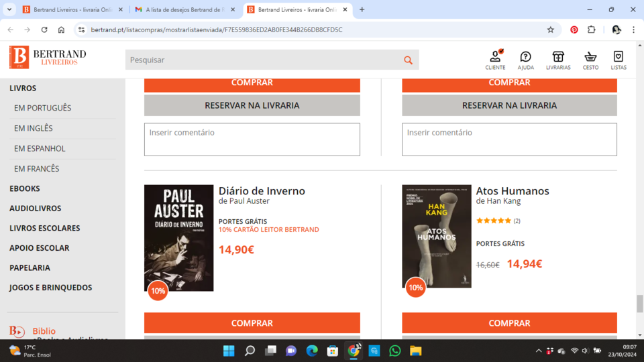Viewport: 644px width, 362px height.
Task: Bookmark this page with star icon
Action: [551, 29]
